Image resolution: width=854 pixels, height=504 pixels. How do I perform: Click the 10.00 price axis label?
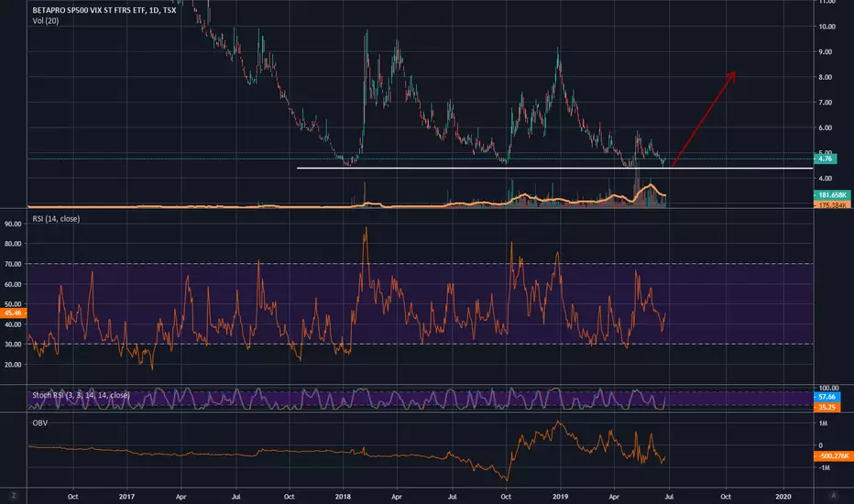pyautogui.click(x=827, y=27)
